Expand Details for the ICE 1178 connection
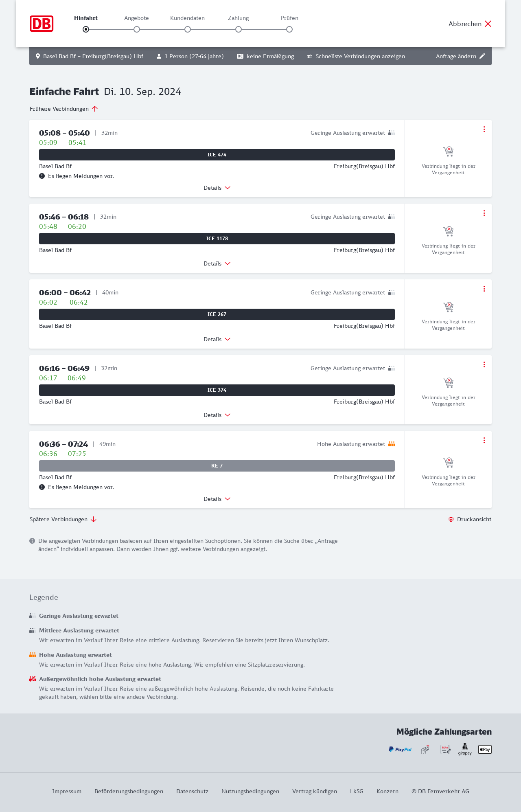Viewport: 521px width, 812px height. (217, 263)
